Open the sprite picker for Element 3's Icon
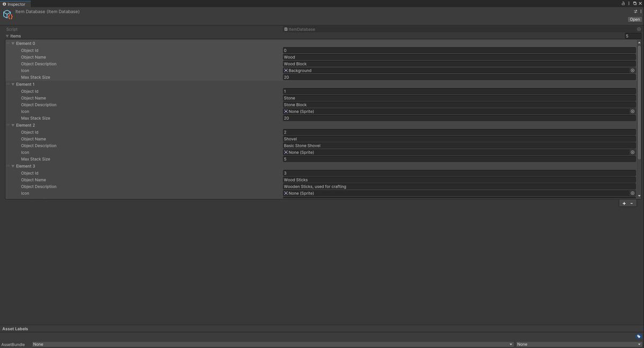644x348 pixels. (632, 193)
